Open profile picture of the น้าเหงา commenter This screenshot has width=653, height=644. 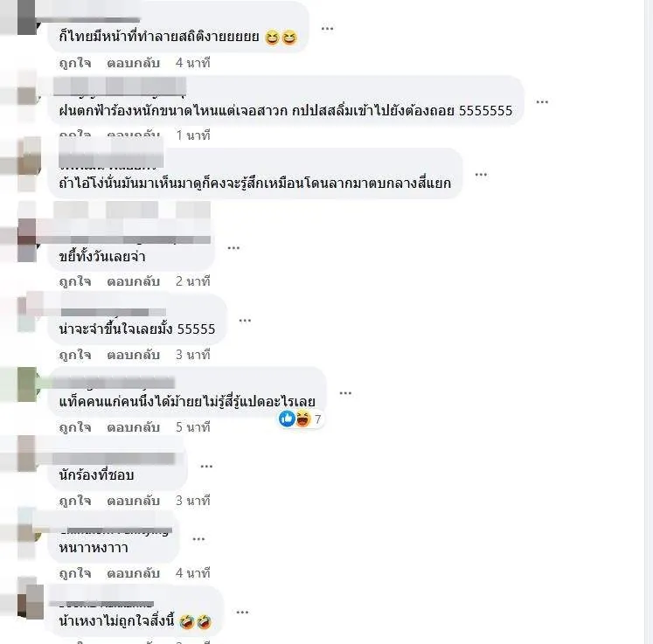[31, 600]
